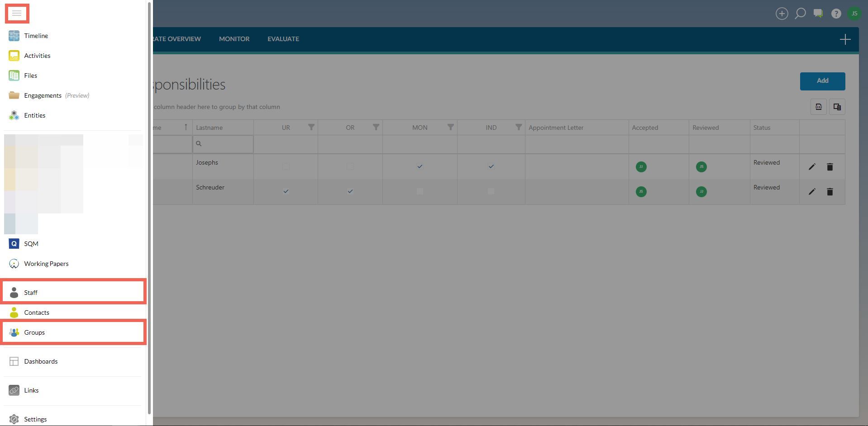The width and height of the screenshot is (868, 426).
Task: Edit the Josephs row
Action: (812, 167)
